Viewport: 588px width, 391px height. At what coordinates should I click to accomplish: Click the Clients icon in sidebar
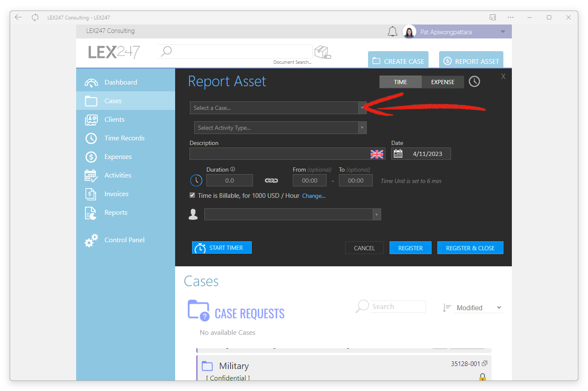[x=91, y=120]
